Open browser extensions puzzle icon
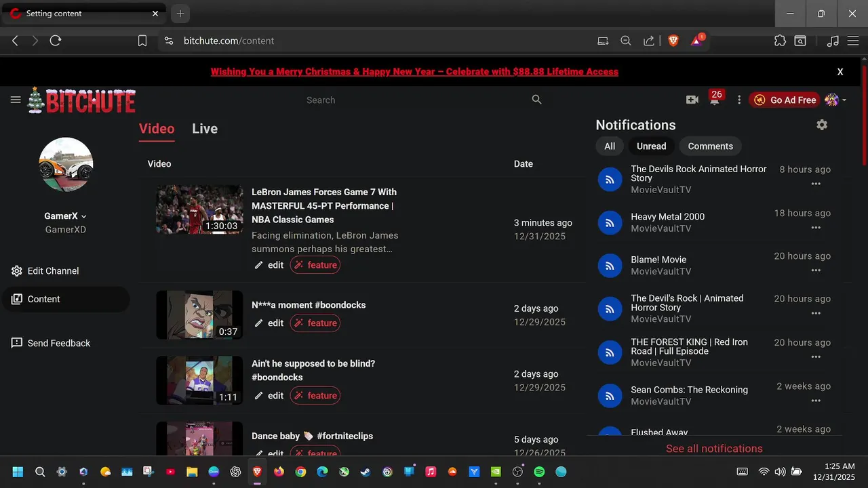Viewport: 868px width, 488px height. 780,41
